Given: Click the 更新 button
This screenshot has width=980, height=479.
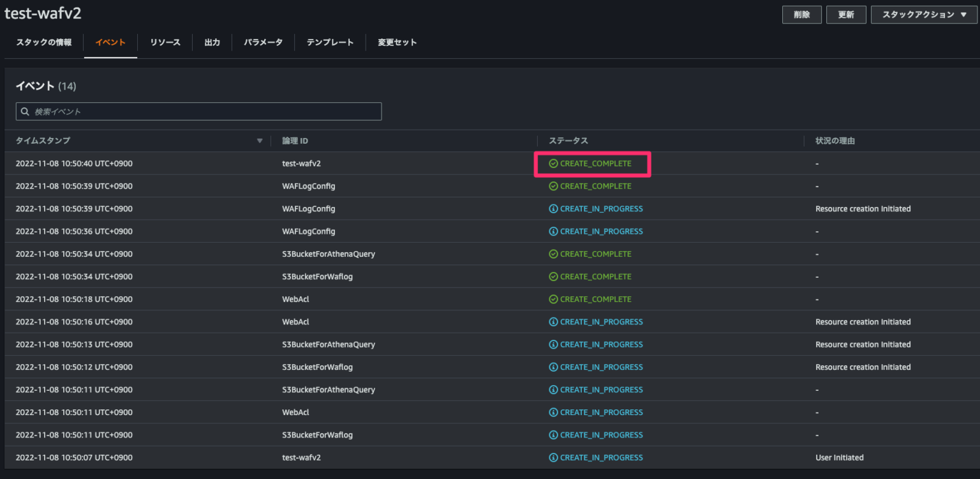Looking at the screenshot, I should click(x=846, y=14).
